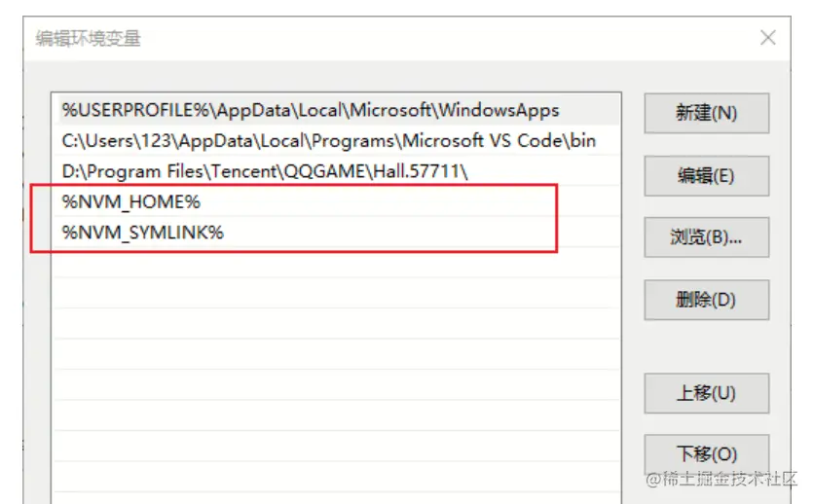The image size is (814, 504).
Task: Select the %NVM_SYMLINK% entry
Action: (x=143, y=233)
